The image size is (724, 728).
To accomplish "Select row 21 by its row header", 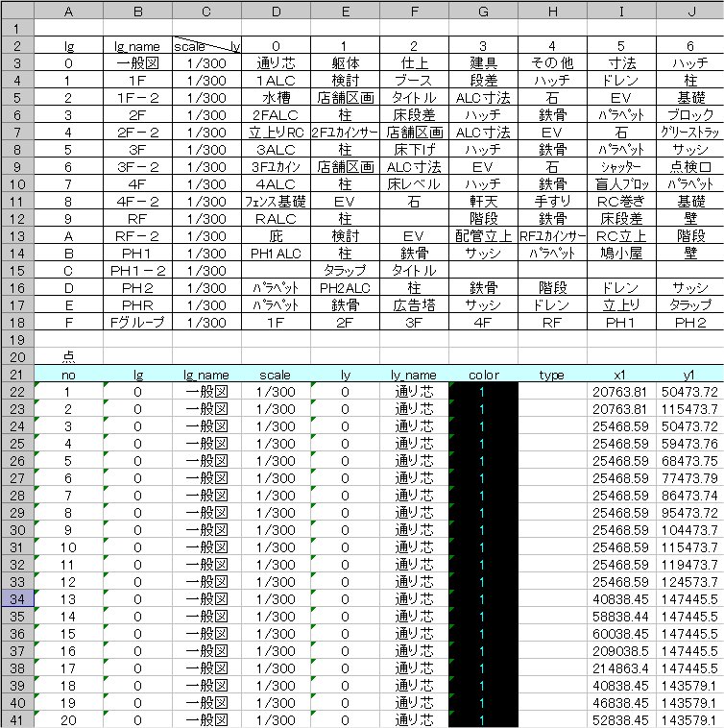I will (16, 374).
